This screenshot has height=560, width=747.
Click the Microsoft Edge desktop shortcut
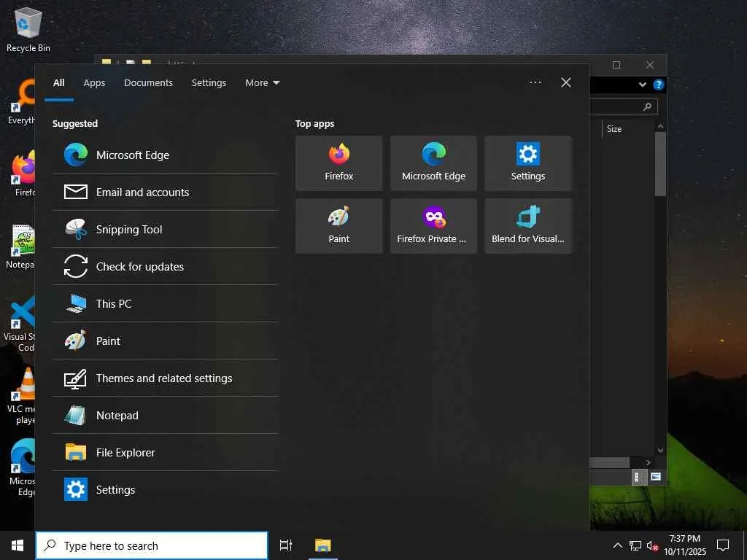coord(22,467)
